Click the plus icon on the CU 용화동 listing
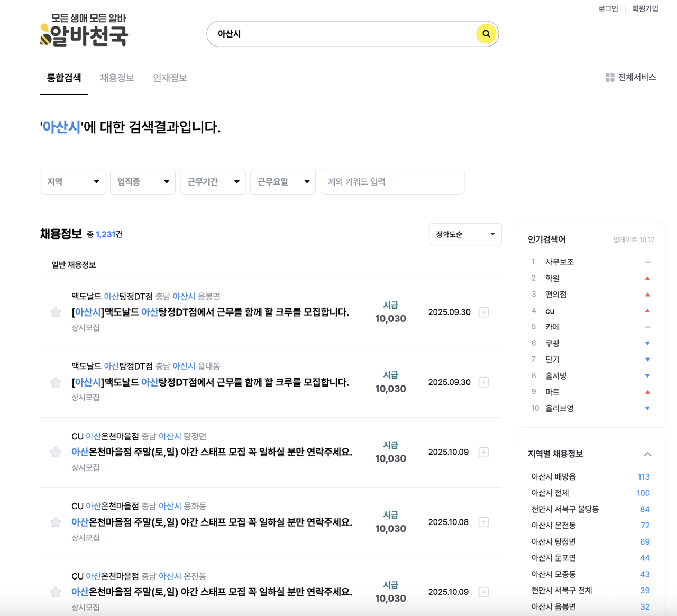Image resolution: width=677 pixels, height=616 pixels. click(483, 522)
